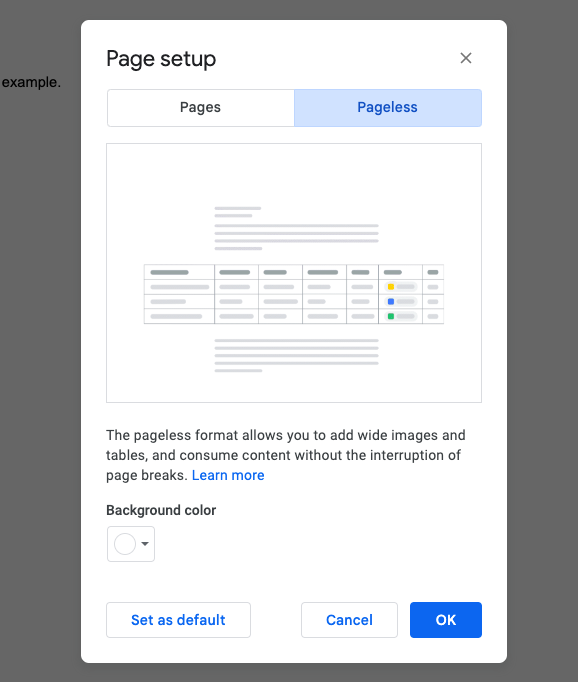Select the Pageless tab
Screen dimensions: 578x682
pos(388,107)
